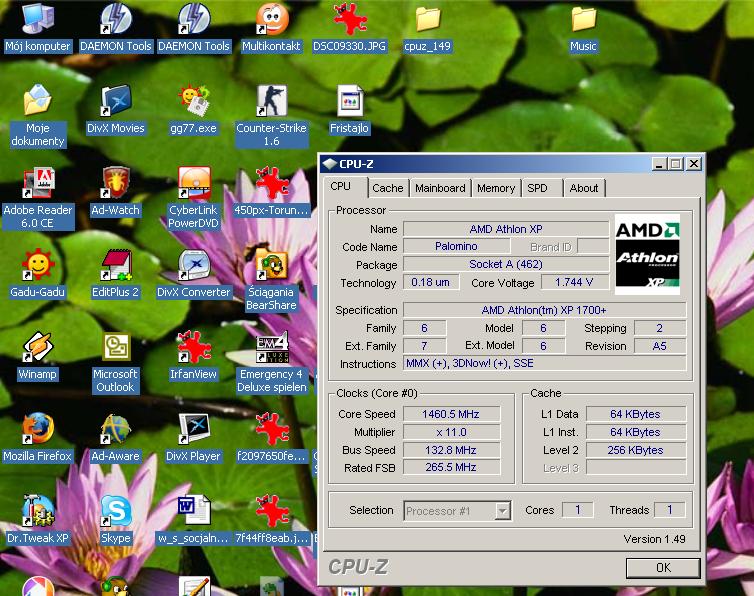754x596 pixels.
Task: Open the Winamp desktop icon
Action: pos(37,347)
